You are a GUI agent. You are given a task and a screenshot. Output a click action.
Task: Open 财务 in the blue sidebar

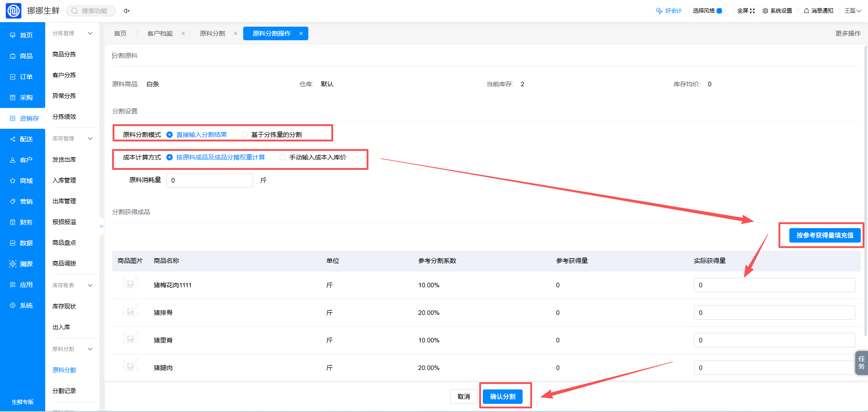click(22, 222)
